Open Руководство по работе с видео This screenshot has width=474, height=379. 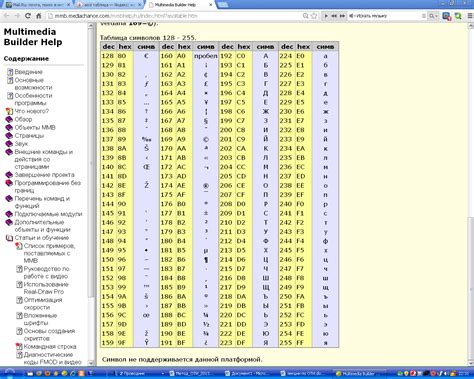click(46, 272)
